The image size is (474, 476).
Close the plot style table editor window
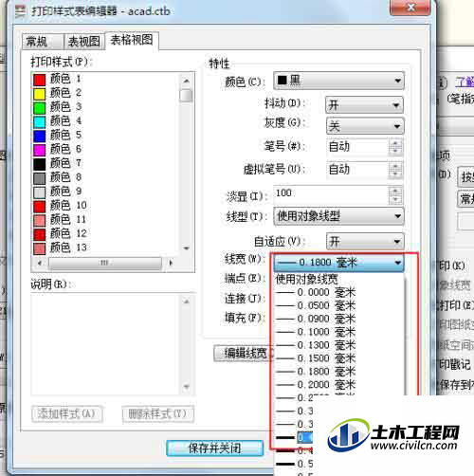click(x=410, y=8)
